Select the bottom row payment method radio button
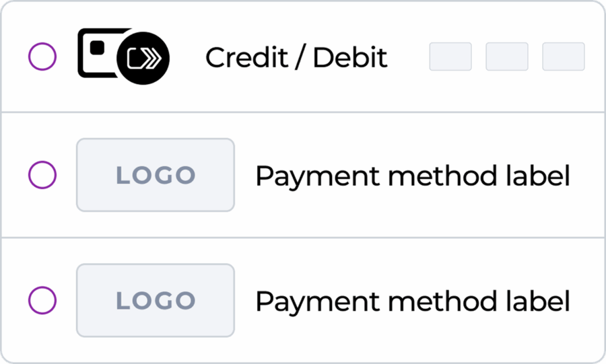 tap(42, 300)
